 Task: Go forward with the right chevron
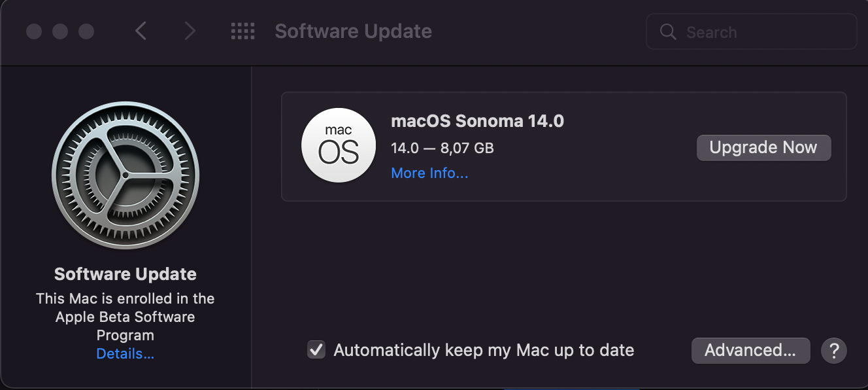click(x=190, y=31)
